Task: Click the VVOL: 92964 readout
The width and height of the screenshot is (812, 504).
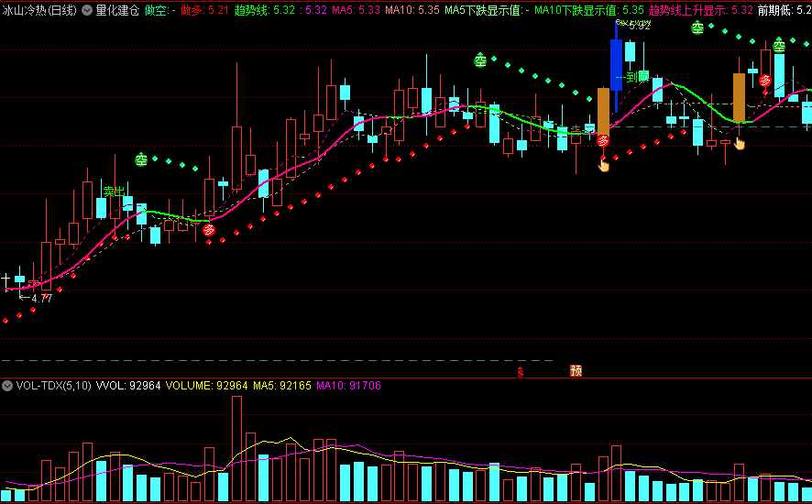Action: [128, 386]
